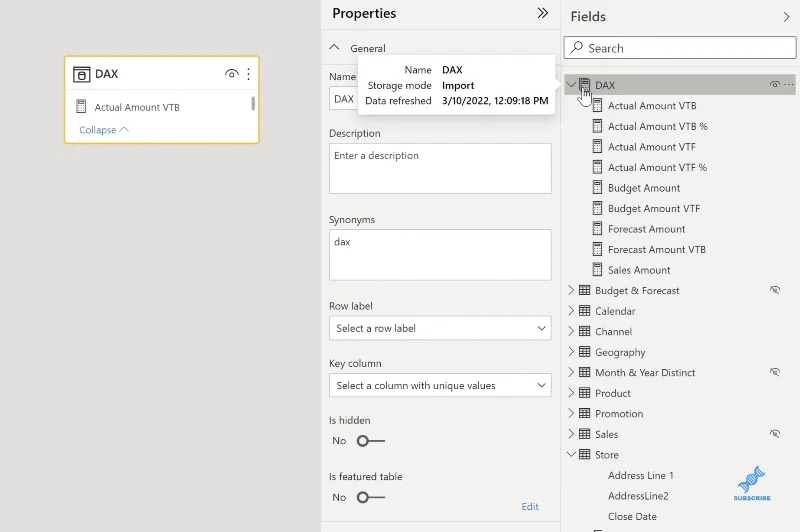This screenshot has height=532, width=800.
Task: Unhide the Budget & Forecast table
Action: coord(775,290)
